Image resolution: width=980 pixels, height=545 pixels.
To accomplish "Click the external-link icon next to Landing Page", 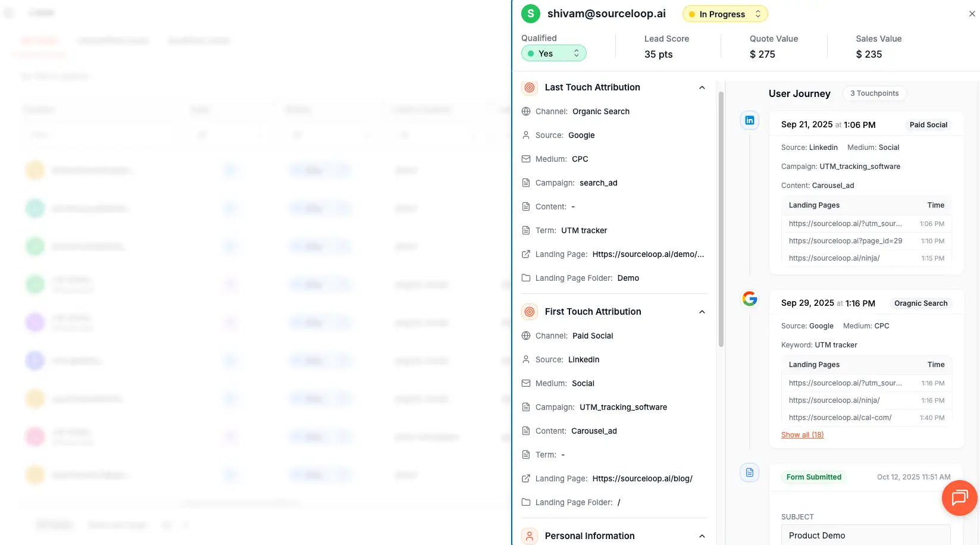I will click(x=526, y=254).
